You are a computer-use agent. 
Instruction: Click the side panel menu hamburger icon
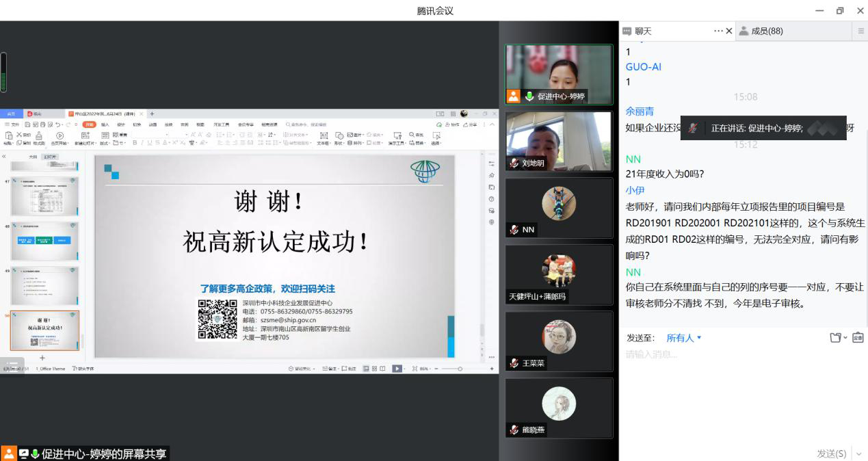(x=860, y=31)
